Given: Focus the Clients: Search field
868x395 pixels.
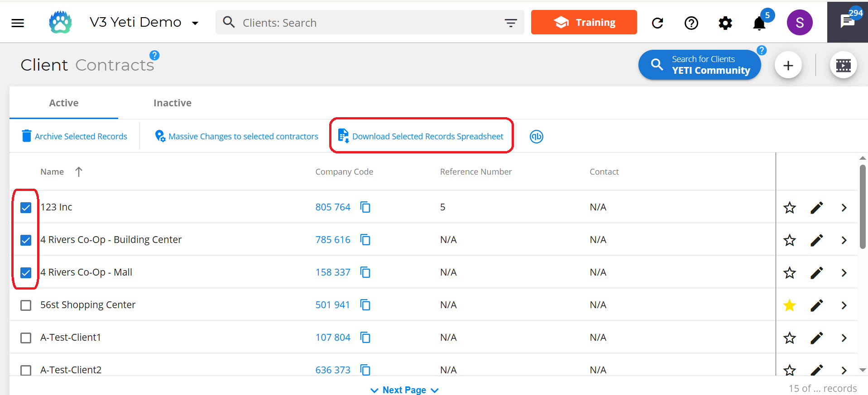Looking at the screenshot, I should (362, 23).
